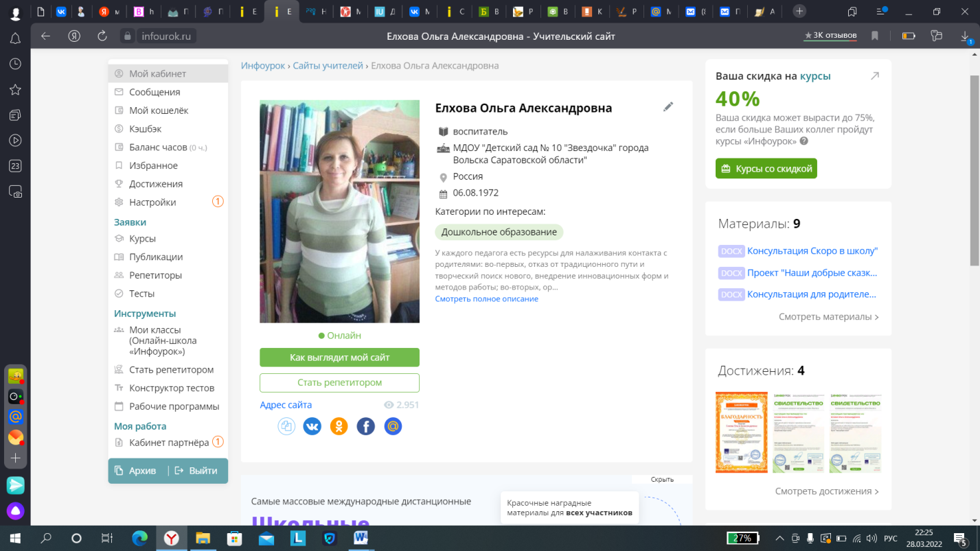Click 'Как выглядит мой сайт' button
Viewport: 980px width, 551px height.
[x=339, y=357]
